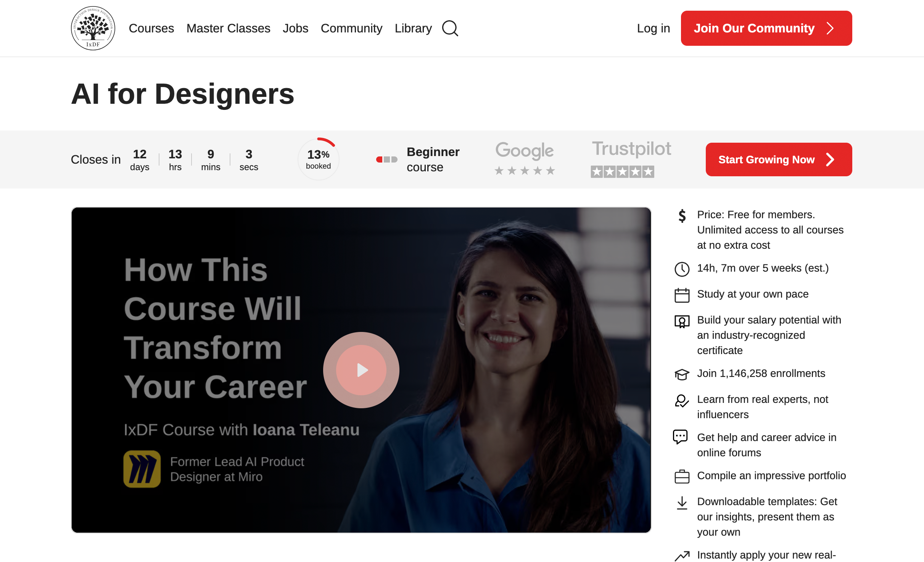Click the certificate icon beside salary potential
Screen dimensions: 924x562
coord(682,322)
